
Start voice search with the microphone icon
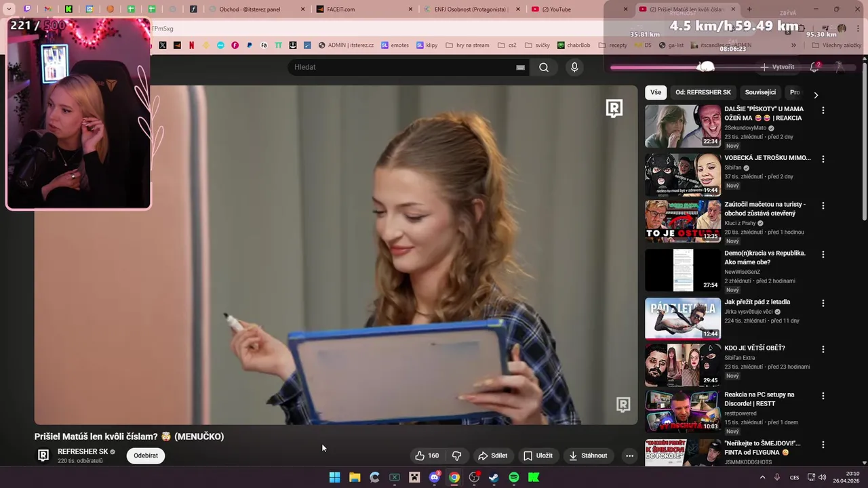(574, 67)
